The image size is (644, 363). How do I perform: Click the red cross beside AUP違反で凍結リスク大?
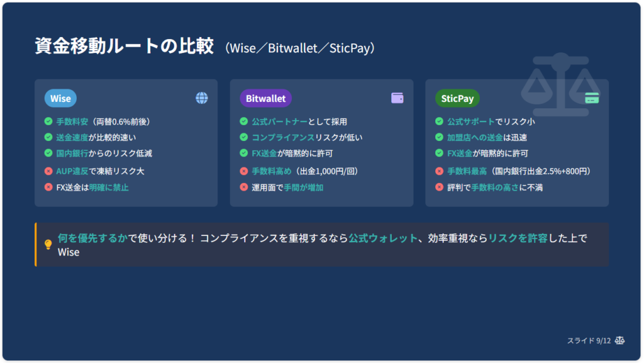(48, 171)
